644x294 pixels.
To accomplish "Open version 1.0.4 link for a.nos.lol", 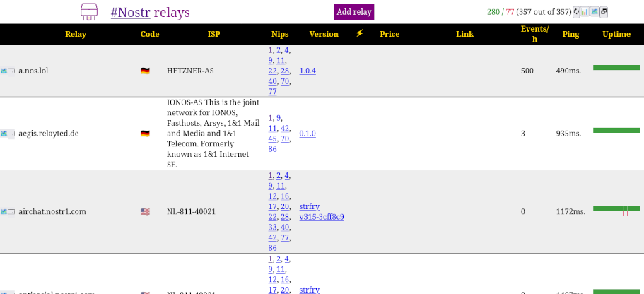I will tap(308, 71).
